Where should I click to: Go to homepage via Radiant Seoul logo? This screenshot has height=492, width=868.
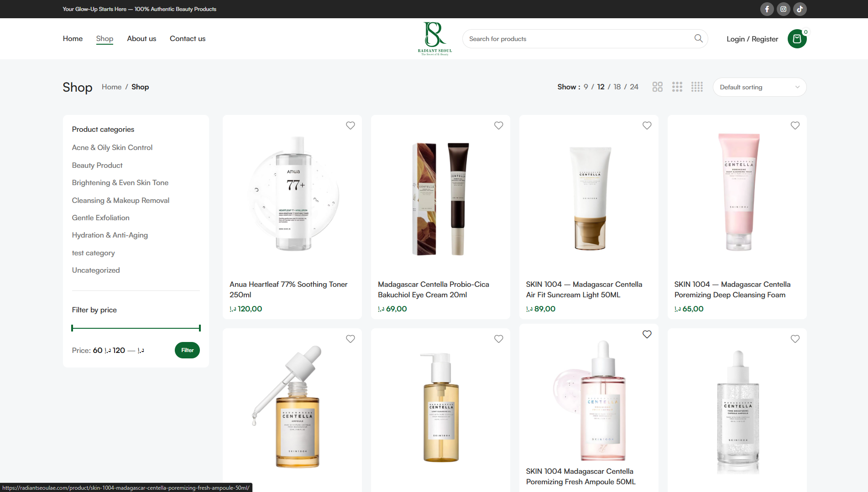pos(435,39)
